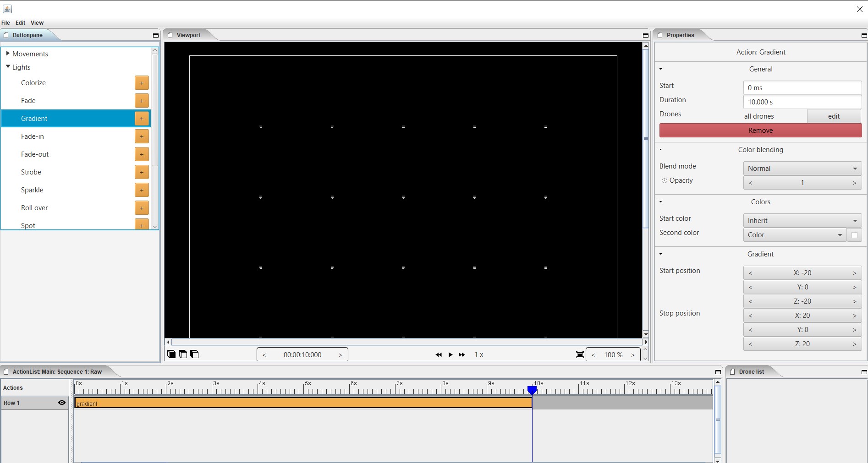Minimize the Buttonpane panel
868x463 pixels.
155,35
